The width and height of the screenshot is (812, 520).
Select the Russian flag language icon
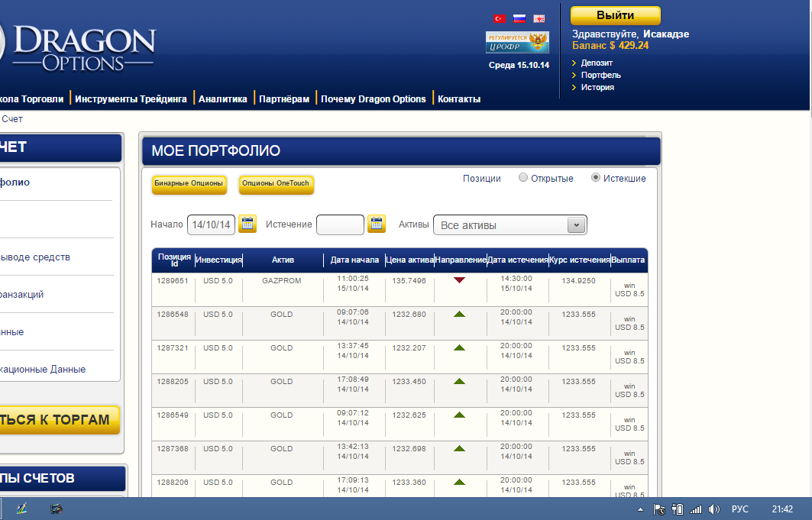click(519, 18)
